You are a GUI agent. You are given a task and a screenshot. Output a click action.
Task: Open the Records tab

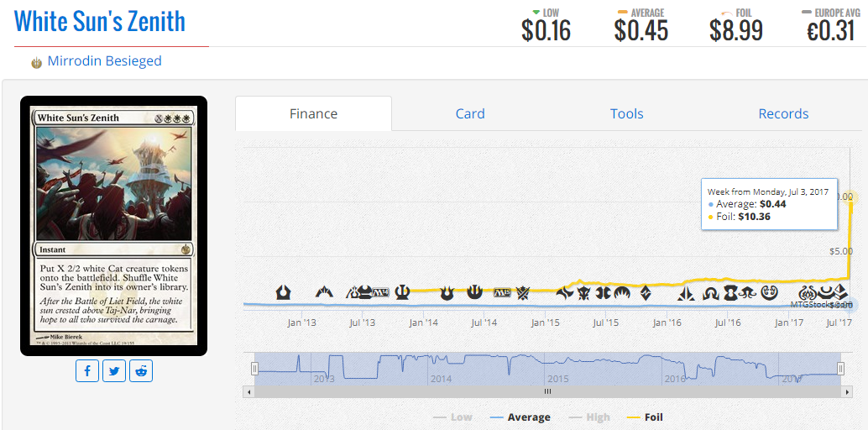[x=783, y=113]
